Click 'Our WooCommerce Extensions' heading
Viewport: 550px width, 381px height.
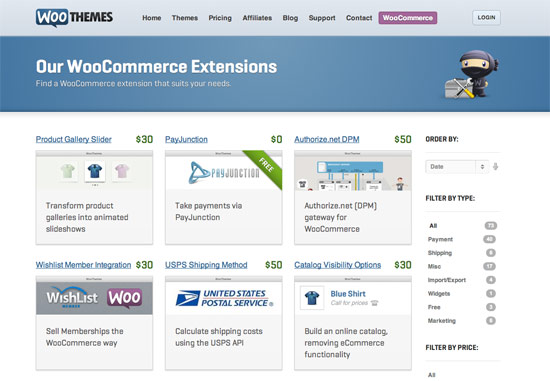click(x=156, y=67)
